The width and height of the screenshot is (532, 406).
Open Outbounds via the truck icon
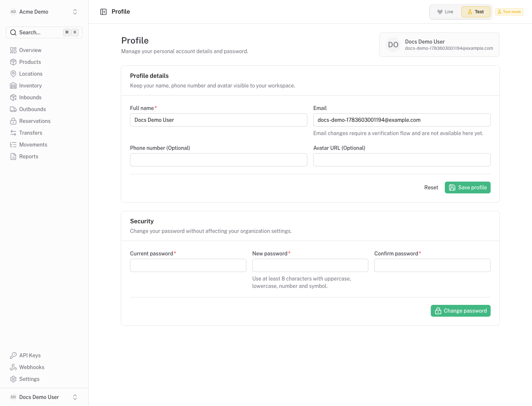pyautogui.click(x=13, y=109)
